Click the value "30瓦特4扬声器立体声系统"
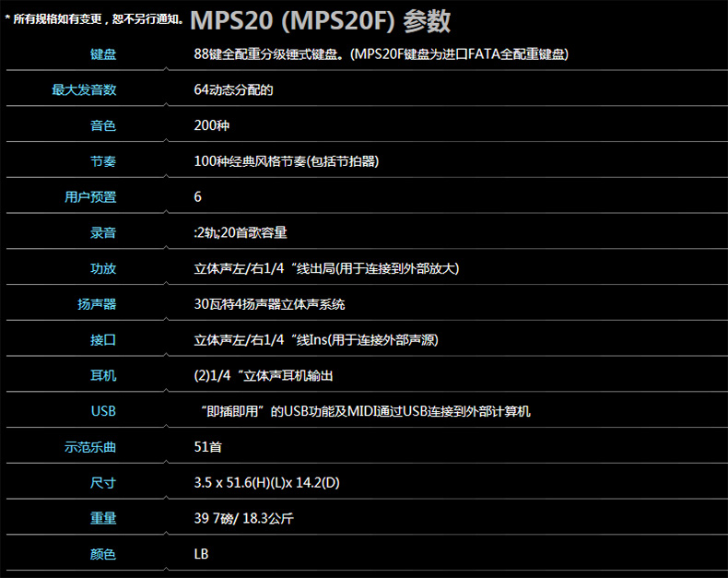 pos(269,304)
